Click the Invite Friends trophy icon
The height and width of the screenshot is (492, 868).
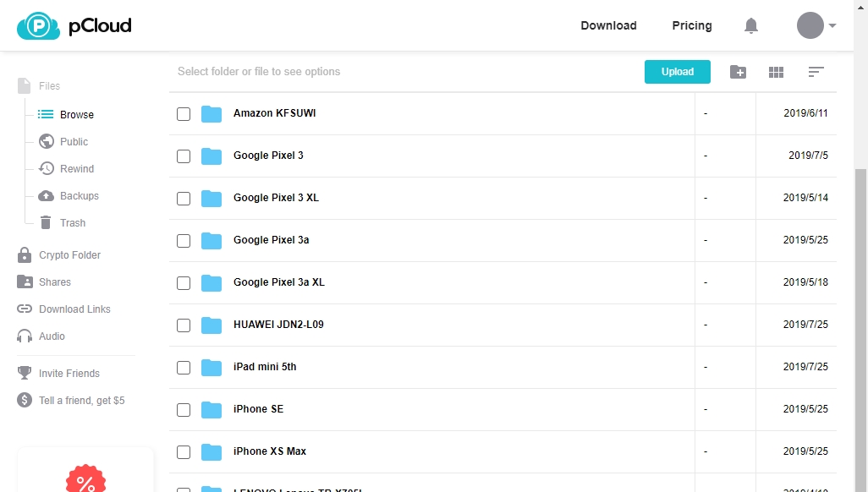(25, 373)
